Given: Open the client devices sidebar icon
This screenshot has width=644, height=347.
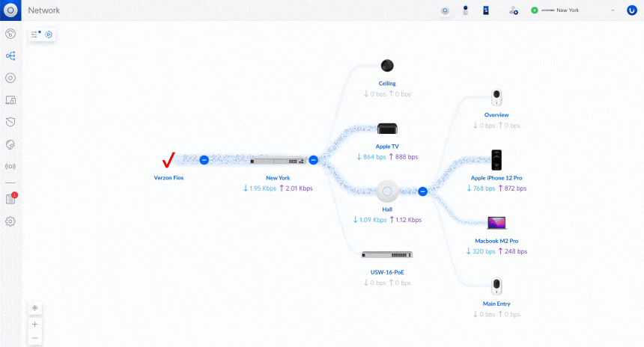Looking at the screenshot, I should point(10,99).
